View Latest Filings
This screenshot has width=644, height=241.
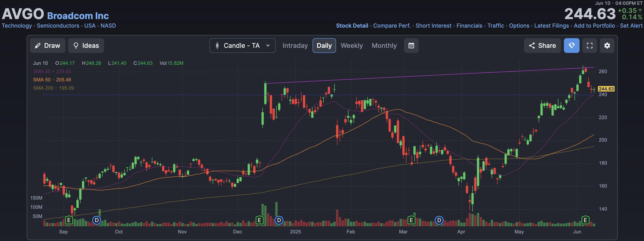[x=551, y=26]
